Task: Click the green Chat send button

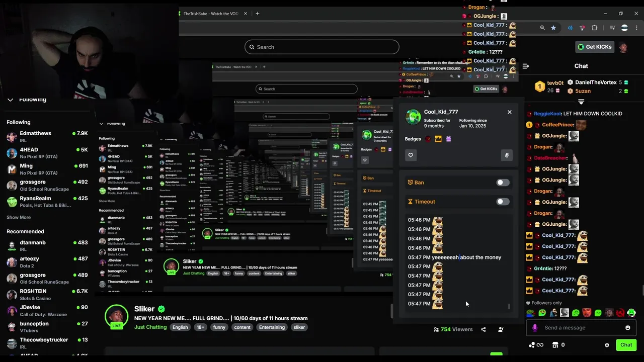Action: point(626,345)
